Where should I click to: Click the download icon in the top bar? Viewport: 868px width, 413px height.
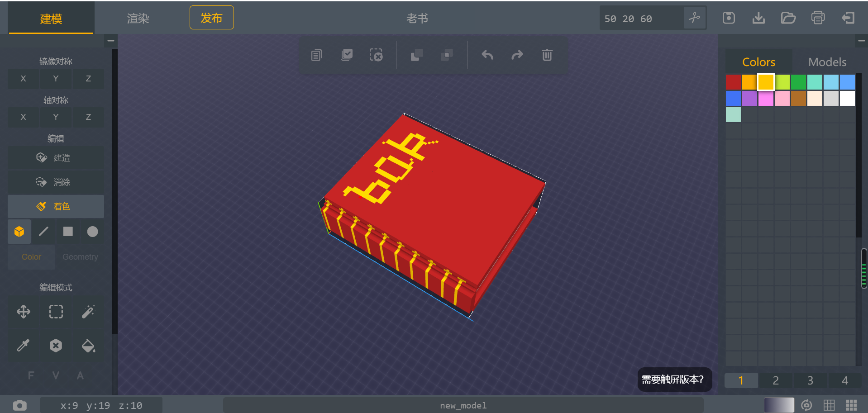tap(758, 18)
